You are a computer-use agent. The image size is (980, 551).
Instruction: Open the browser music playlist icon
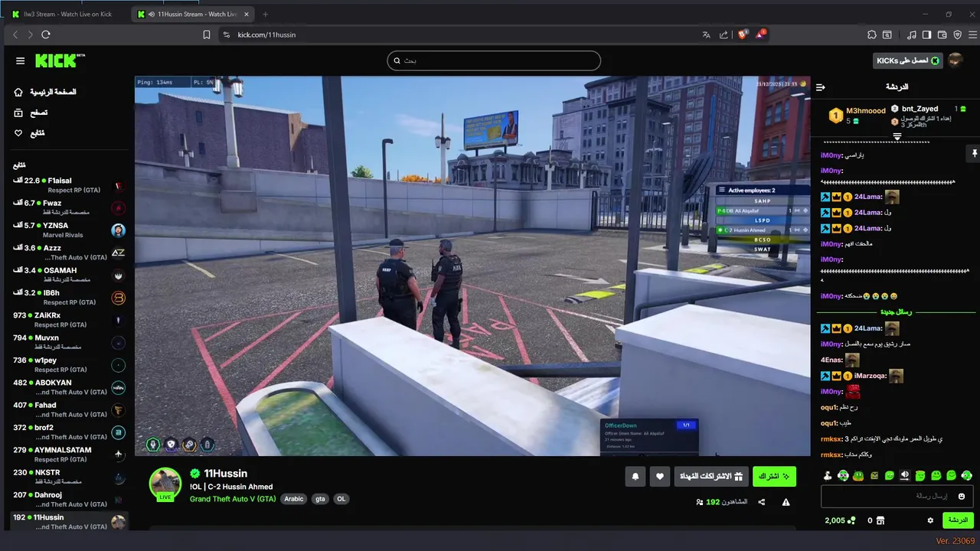(911, 34)
